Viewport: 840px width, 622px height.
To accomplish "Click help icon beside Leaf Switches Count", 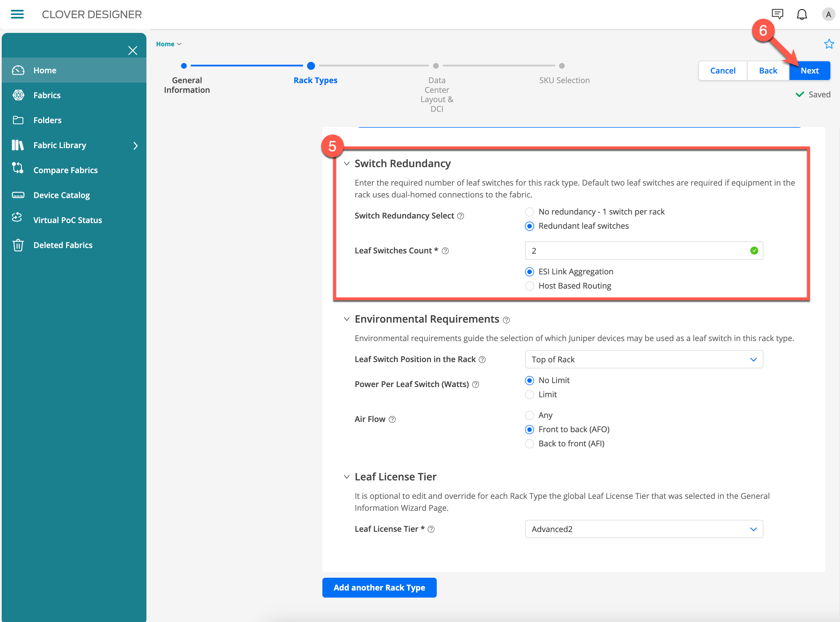I will [x=445, y=251].
